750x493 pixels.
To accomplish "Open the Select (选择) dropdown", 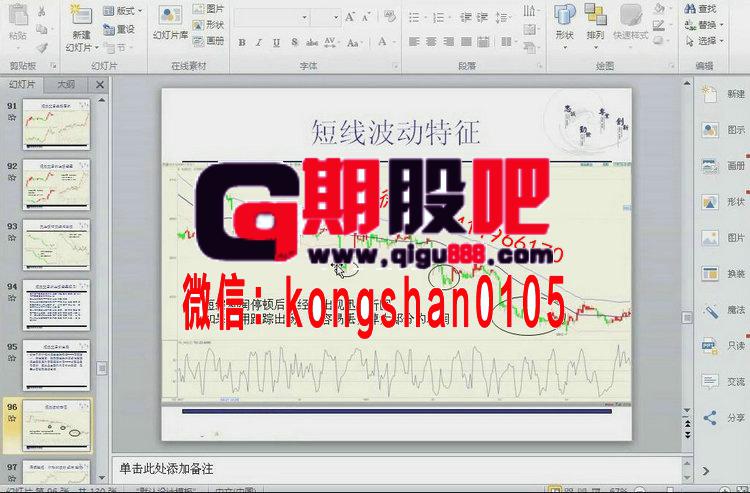I will [703, 41].
